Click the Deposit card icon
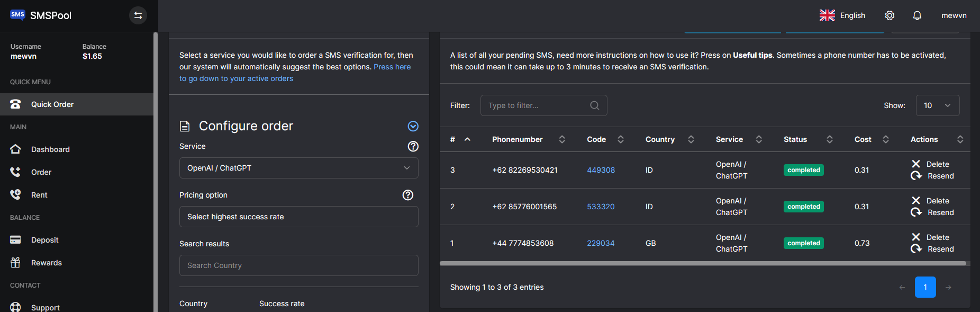 pos(15,240)
